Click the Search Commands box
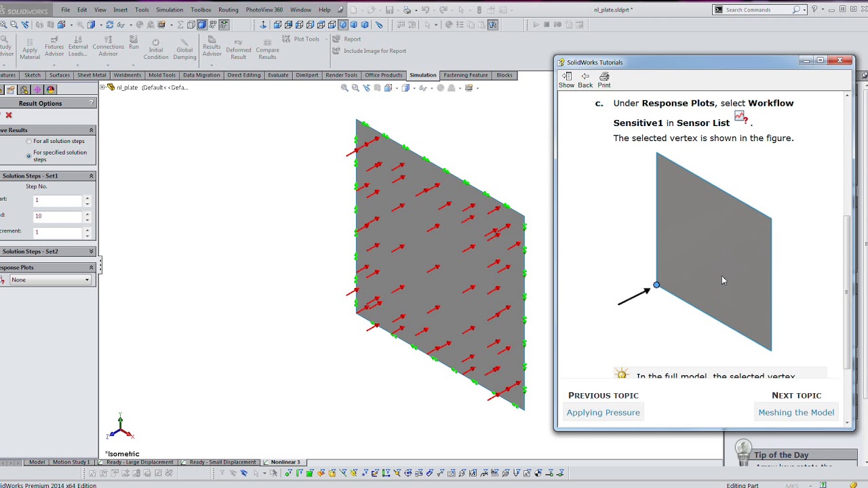868x488 pixels. pyautogui.click(x=758, y=10)
